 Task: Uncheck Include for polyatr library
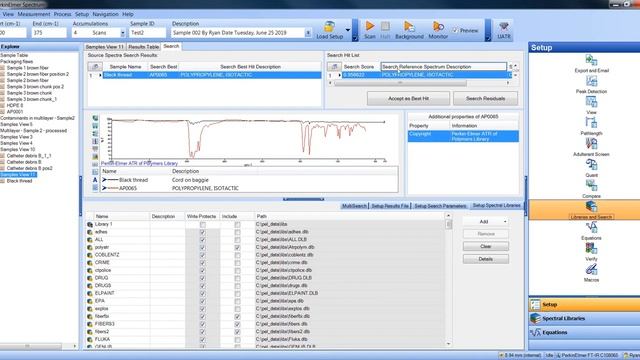pos(238,248)
